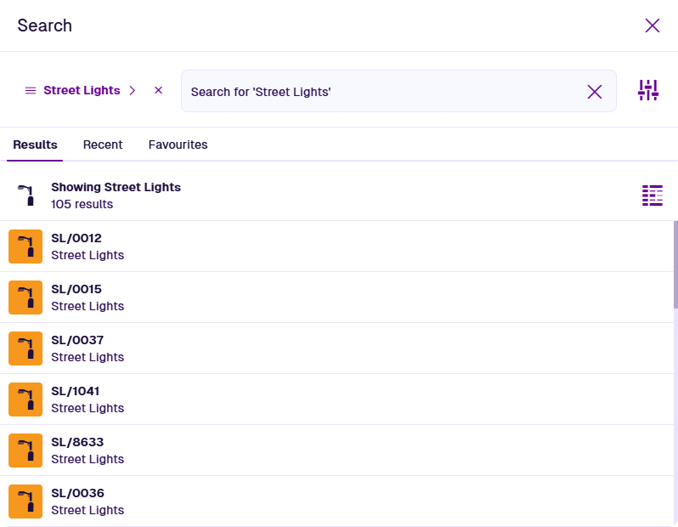The image size is (678, 527).
Task: Open the table view icon
Action: [652, 195]
